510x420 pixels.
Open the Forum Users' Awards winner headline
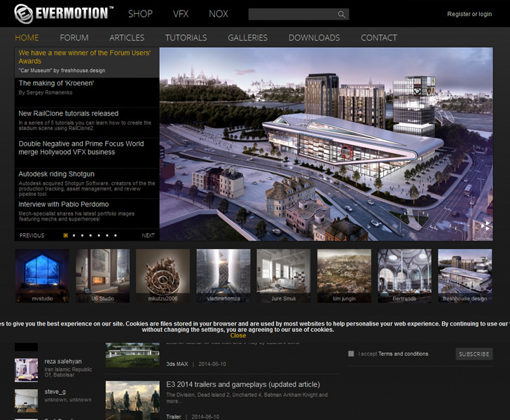[85, 57]
